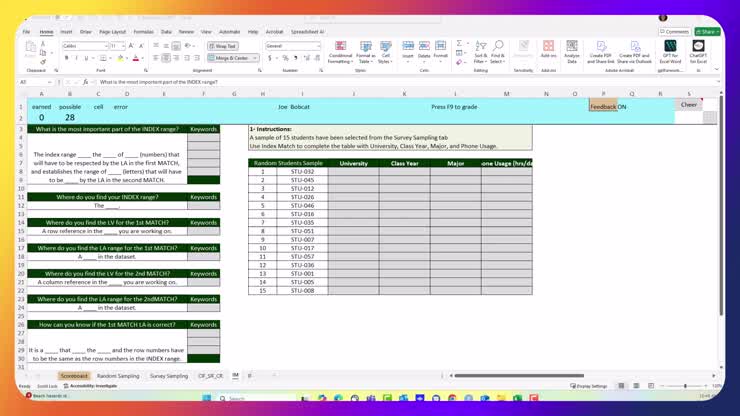Click Center horizontal alignment icon
Screen dimensions: 740x416
pyautogui.click(x=166, y=58)
